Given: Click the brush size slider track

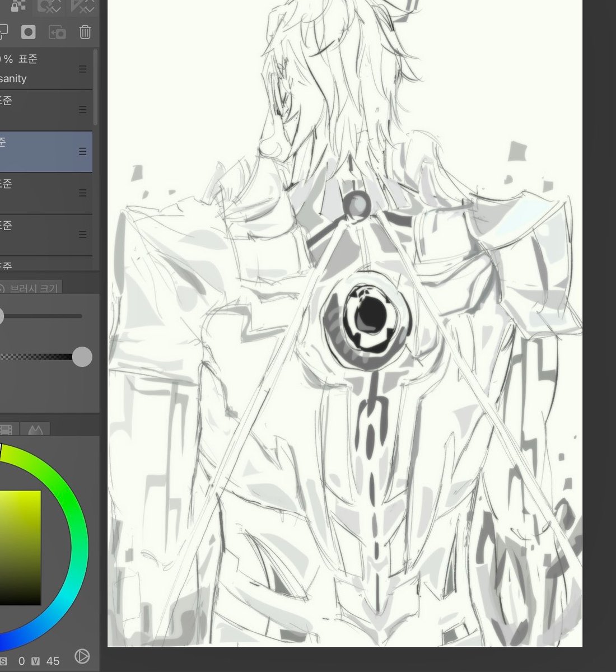Looking at the screenshot, I should click(x=42, y=316).
